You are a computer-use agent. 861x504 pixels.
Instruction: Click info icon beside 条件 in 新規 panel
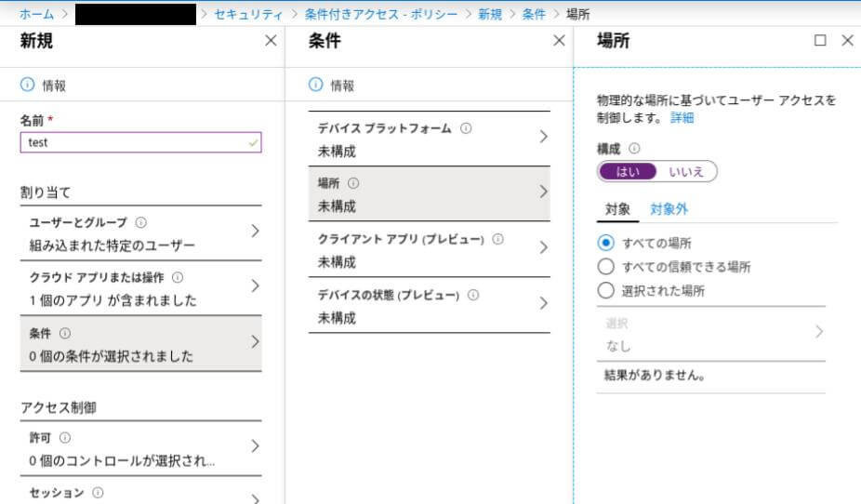click(65, 333)
